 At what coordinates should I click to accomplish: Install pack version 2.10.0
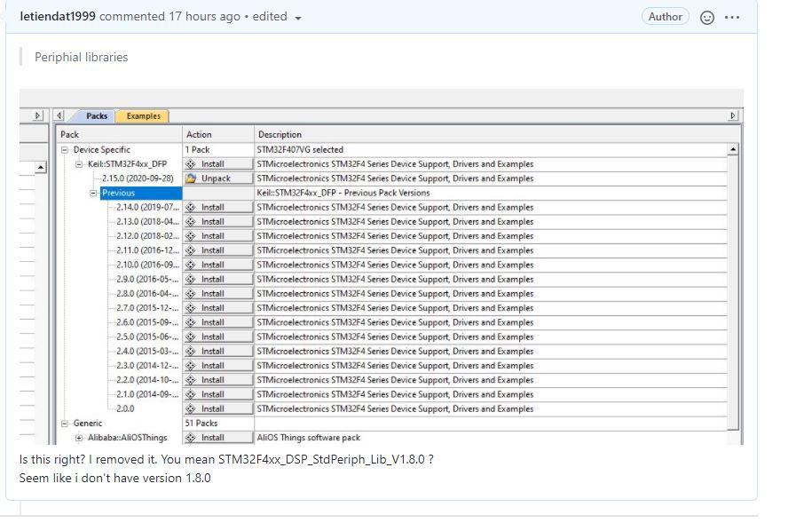pyautogui.click(x=218, y=265)
